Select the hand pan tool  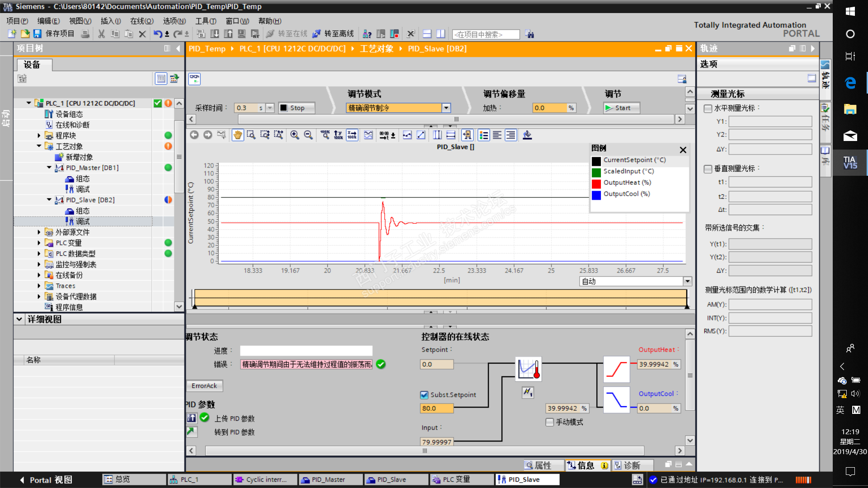(238, 135)
